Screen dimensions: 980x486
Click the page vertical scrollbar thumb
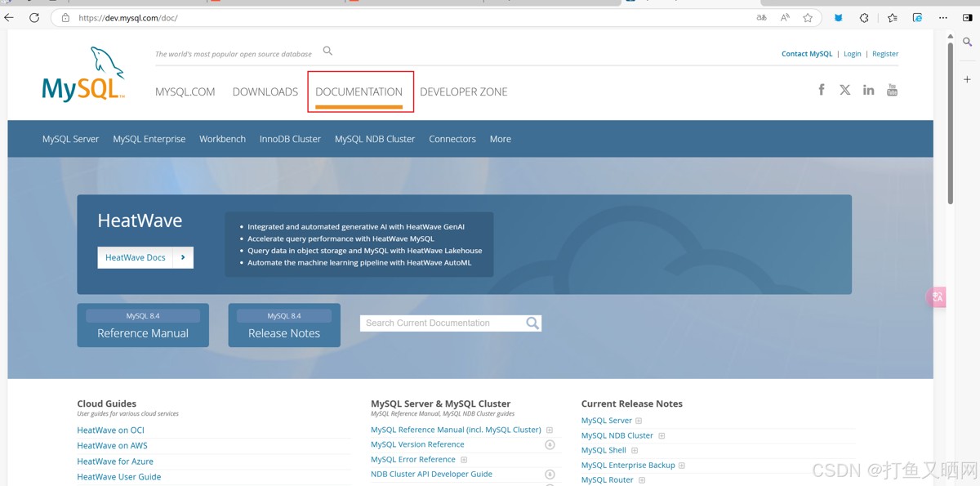click(x=950, y=123)
